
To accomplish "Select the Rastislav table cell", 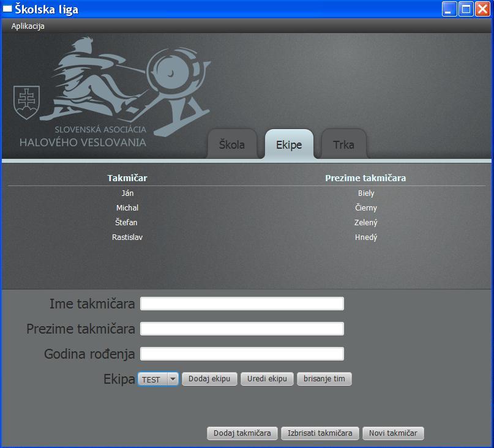I will (127, 237).
